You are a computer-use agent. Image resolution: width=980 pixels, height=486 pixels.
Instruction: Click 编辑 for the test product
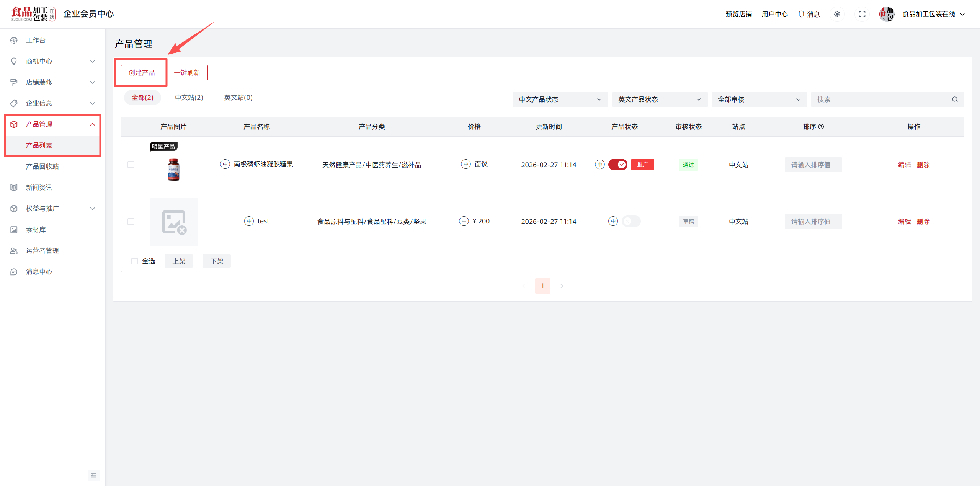pyautogui.click(x=904, y=222)
